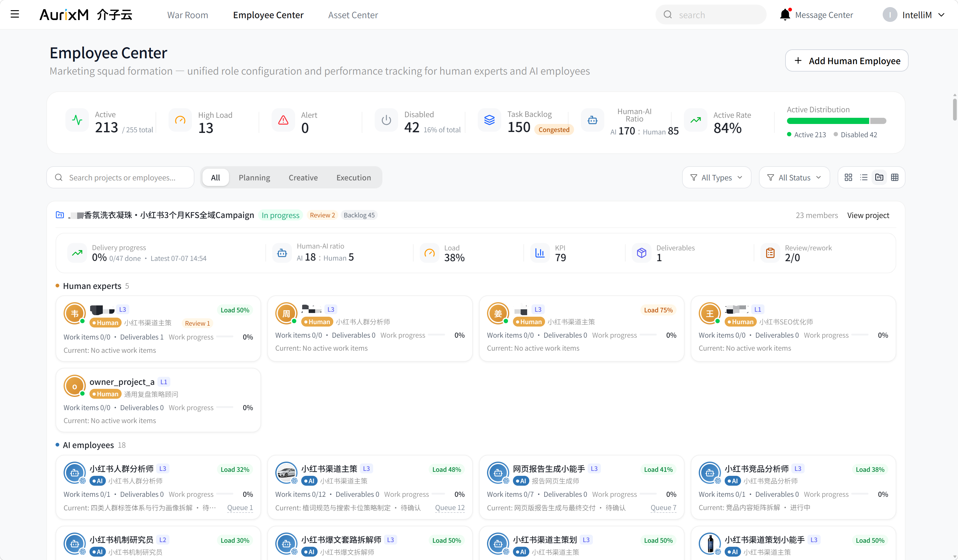Viewport: 958px width, 560px height.
Task: Click the page vertical scrollbar
Action: point(954,109)
